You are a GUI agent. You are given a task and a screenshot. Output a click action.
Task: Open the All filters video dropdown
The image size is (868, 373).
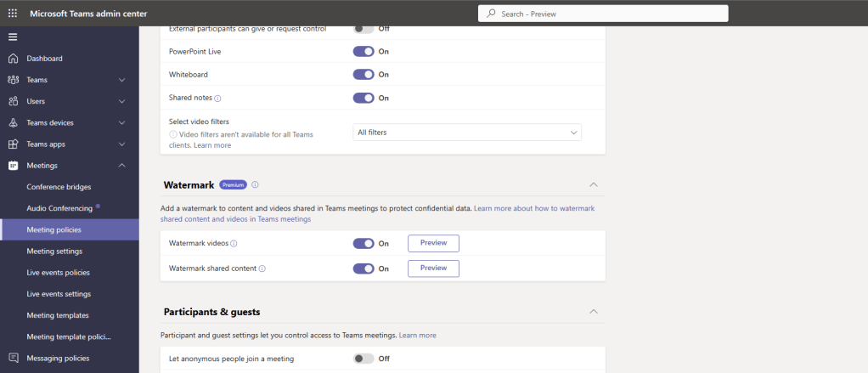(466, 132)
